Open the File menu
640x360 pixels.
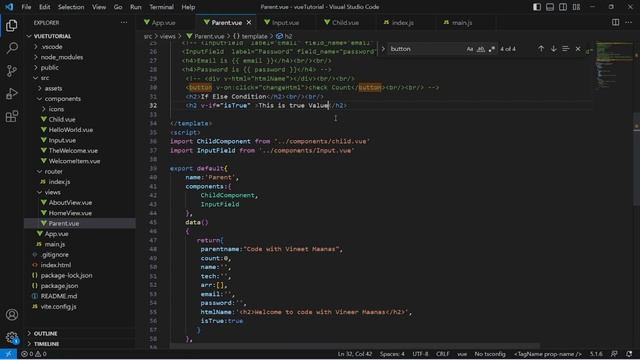(x=26, y=7)
